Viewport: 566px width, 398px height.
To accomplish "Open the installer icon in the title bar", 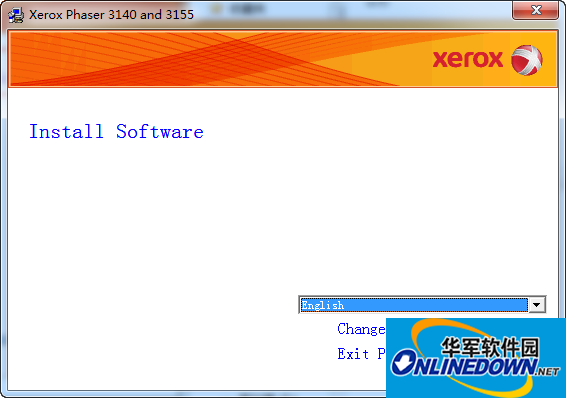I will [x=16, y=15].
